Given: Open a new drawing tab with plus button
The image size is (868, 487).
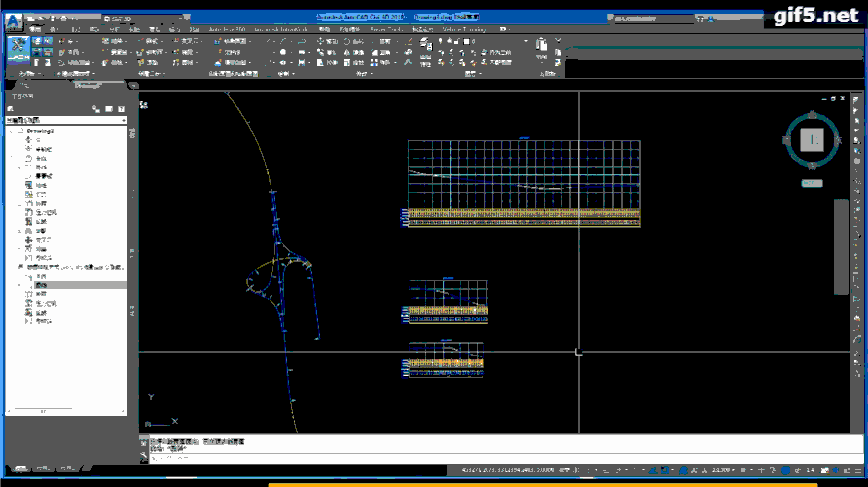Looking at the screenshot, I should pyautogui.click(x=133, y=86).
